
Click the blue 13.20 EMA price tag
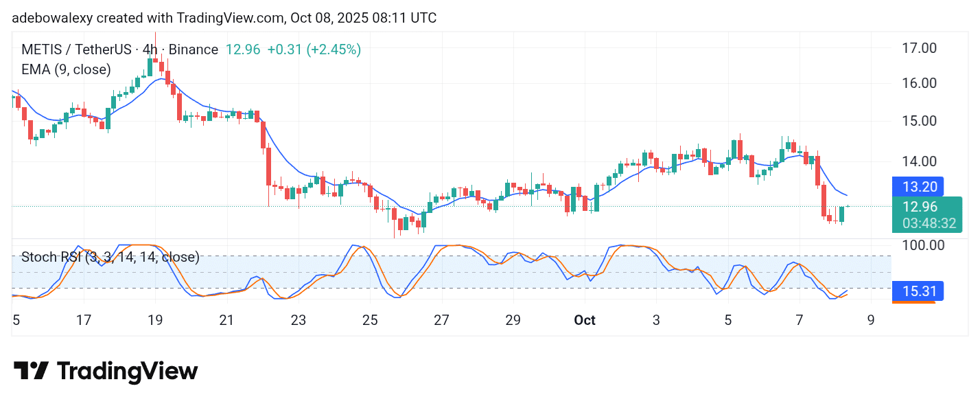[918, 187]
